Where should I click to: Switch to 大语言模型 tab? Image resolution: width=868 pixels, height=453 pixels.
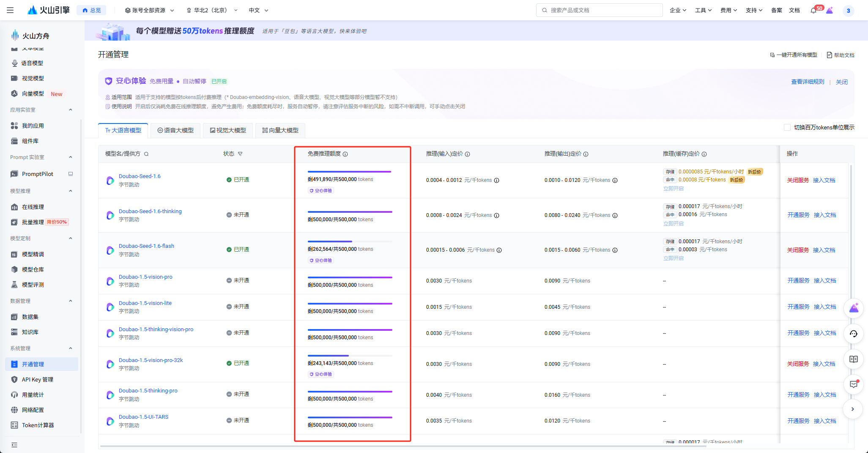pyautogui.click(x=123, y=130)
